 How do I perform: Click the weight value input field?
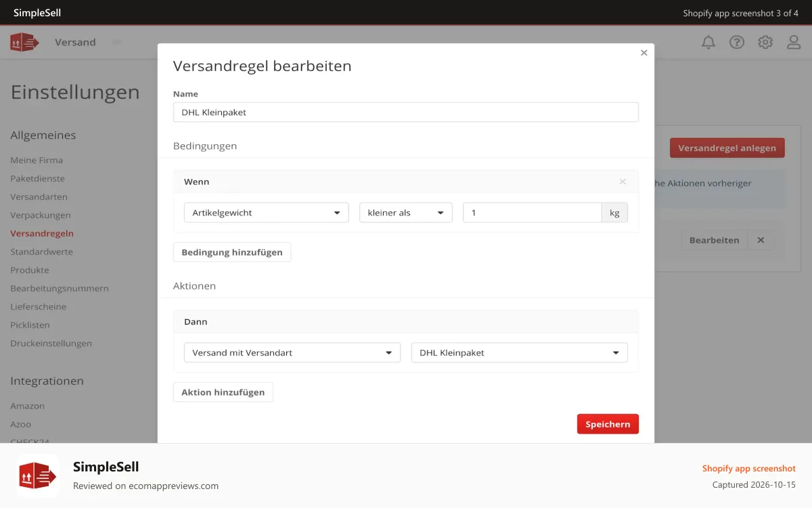tap(533, 213)
